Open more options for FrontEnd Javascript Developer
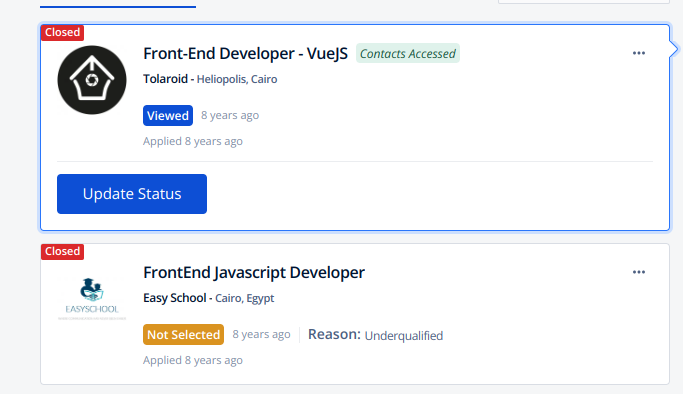 (639, 272)
